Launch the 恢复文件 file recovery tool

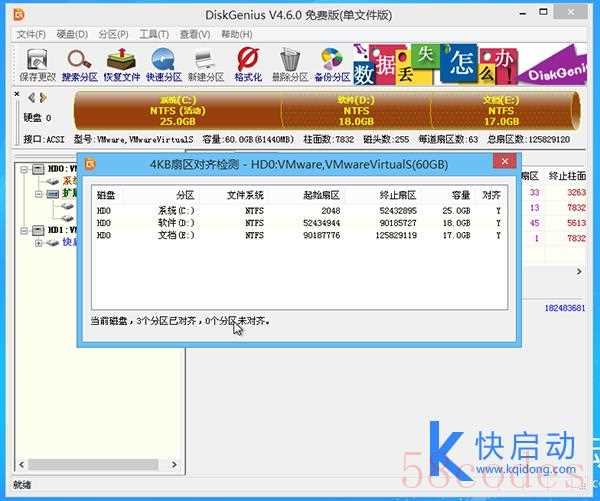click(122, 65)
